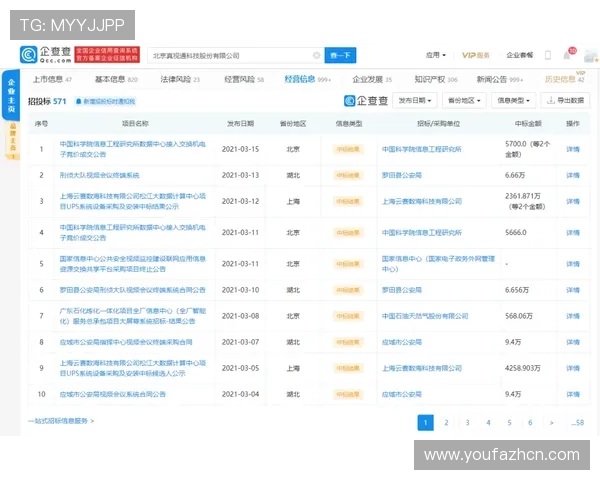
Task: Open the mobile phone app icon
Action: tap(548, 56)
